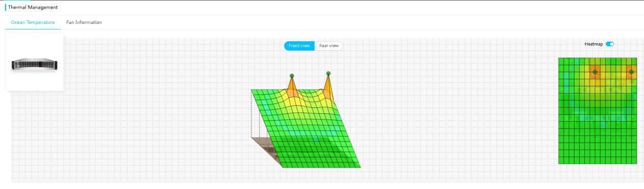Select the Front view option
Image resolution: width=644 pixels, height=189 pixels.
pyautogui.click(x=299, y=46)
